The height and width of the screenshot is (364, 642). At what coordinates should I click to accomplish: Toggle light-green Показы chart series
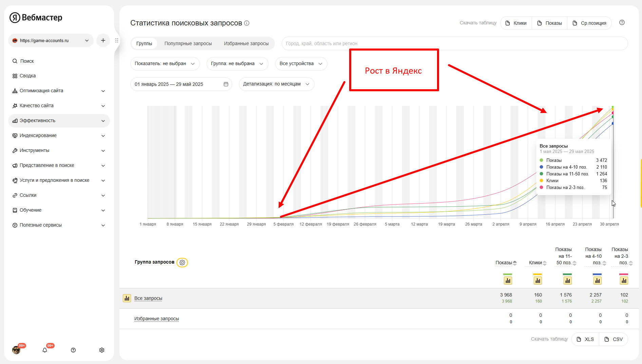(508, 280)
